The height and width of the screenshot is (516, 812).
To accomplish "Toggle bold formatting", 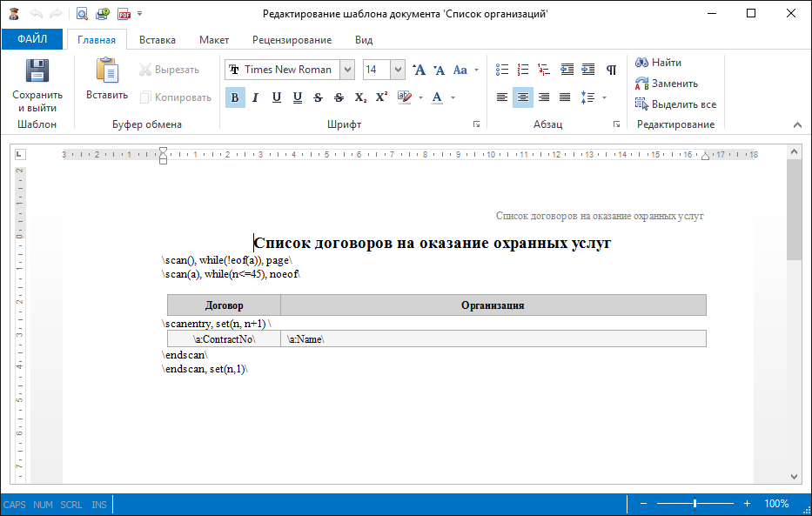I will (235, 97).
